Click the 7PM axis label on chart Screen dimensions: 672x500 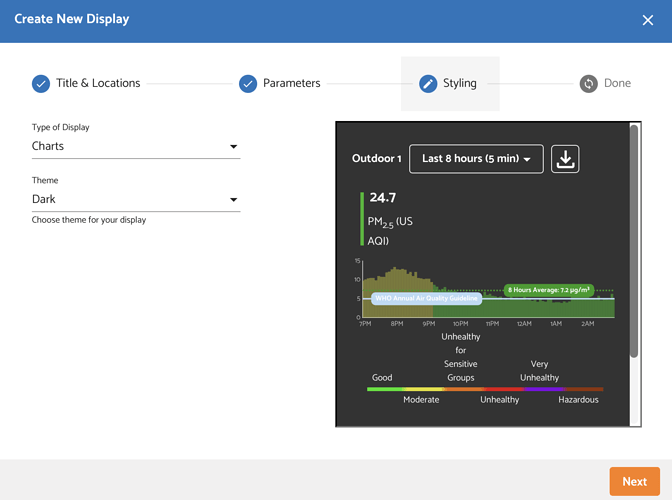tap(365, 324)
